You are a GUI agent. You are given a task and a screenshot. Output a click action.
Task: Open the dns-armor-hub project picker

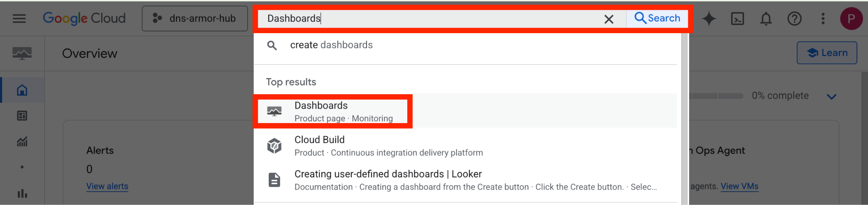pyautogui.click(x=195, y=19)
